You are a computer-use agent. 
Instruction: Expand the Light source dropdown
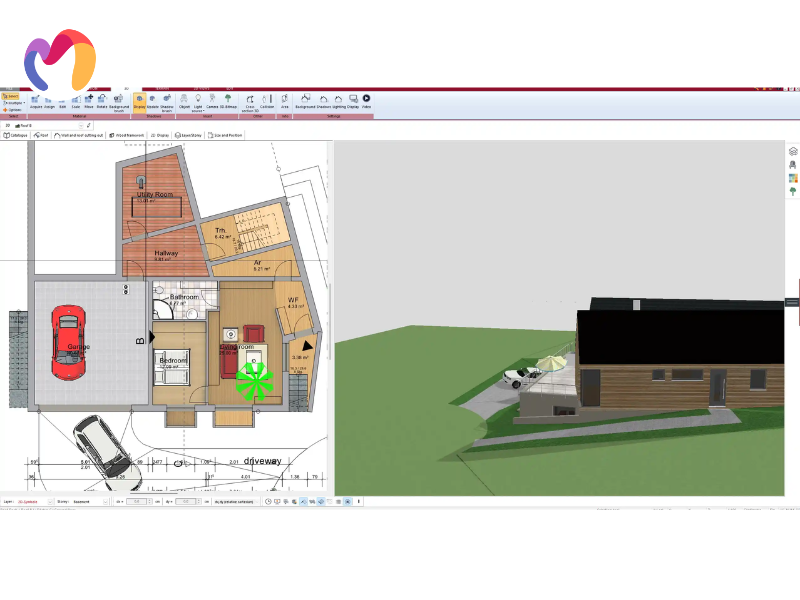[x=198, y=102]
